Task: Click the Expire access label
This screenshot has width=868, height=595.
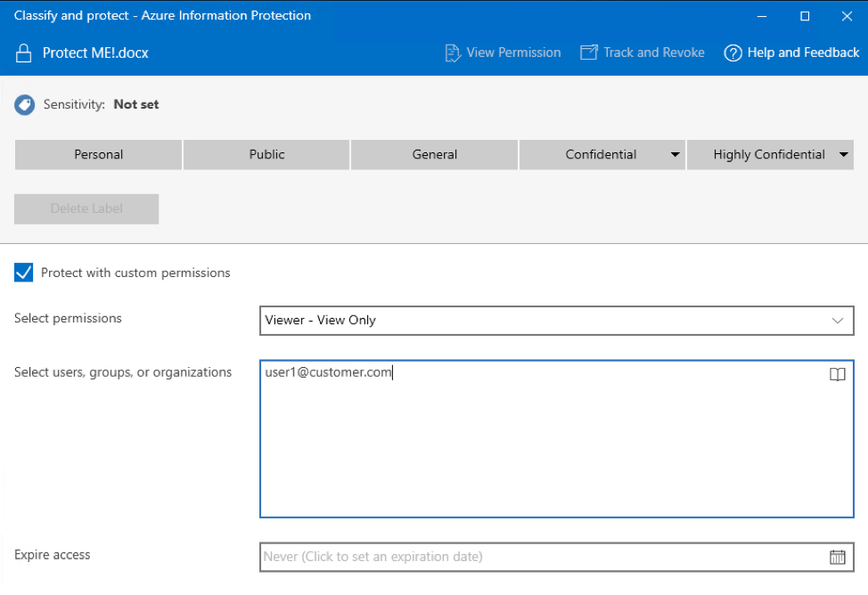Action: [x=52, y=555]
